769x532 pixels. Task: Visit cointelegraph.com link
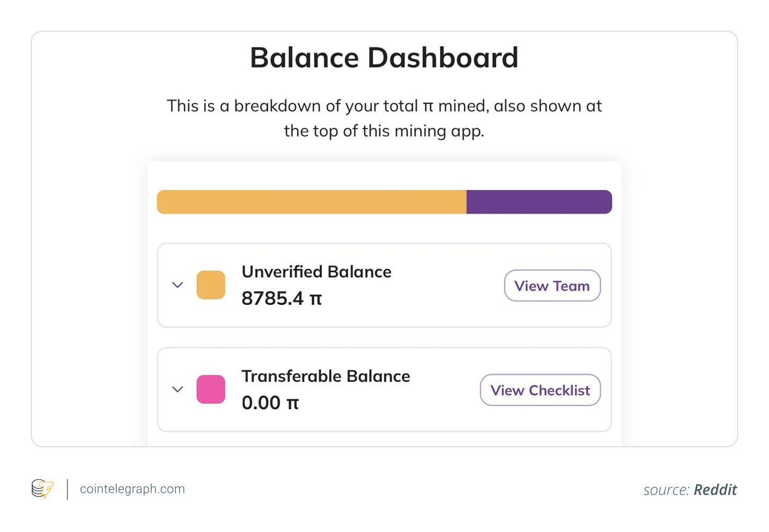pos(132,489)
